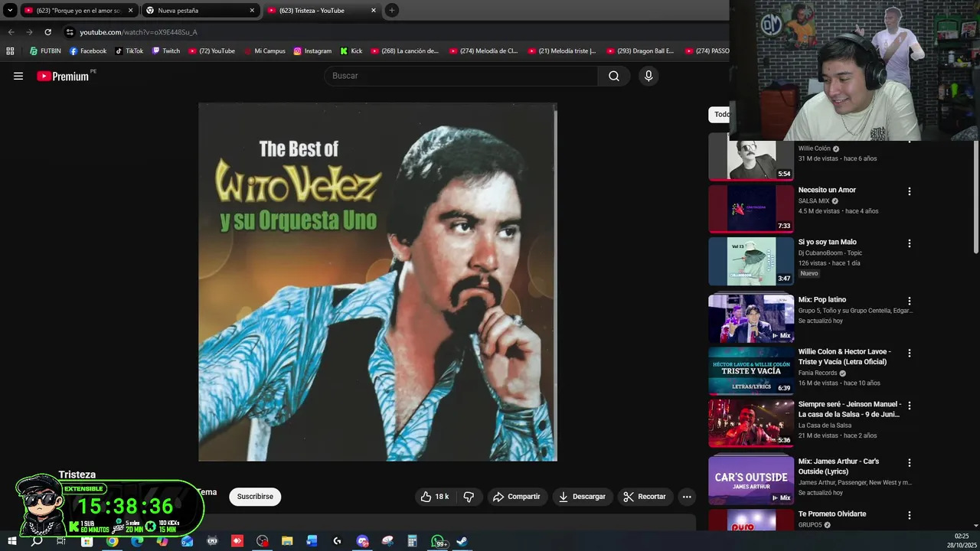
Task: Switch to "Porque yo en el amor" tab
Action: pos(79,11)
